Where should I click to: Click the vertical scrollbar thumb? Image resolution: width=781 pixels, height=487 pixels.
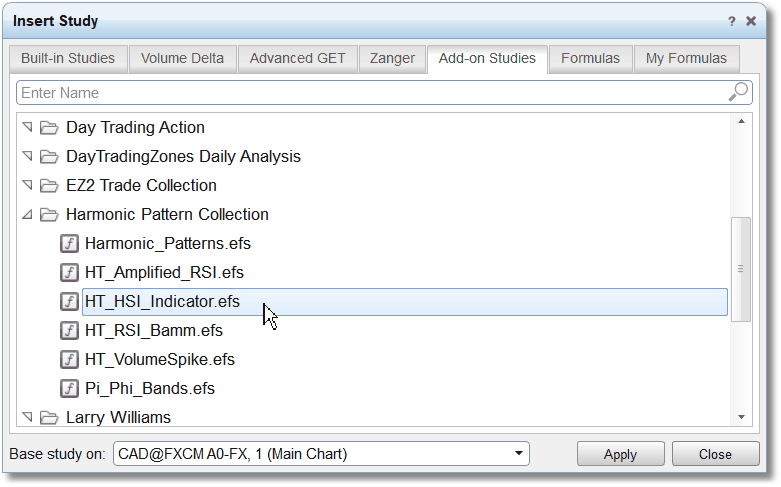click(x=741, y=269)
